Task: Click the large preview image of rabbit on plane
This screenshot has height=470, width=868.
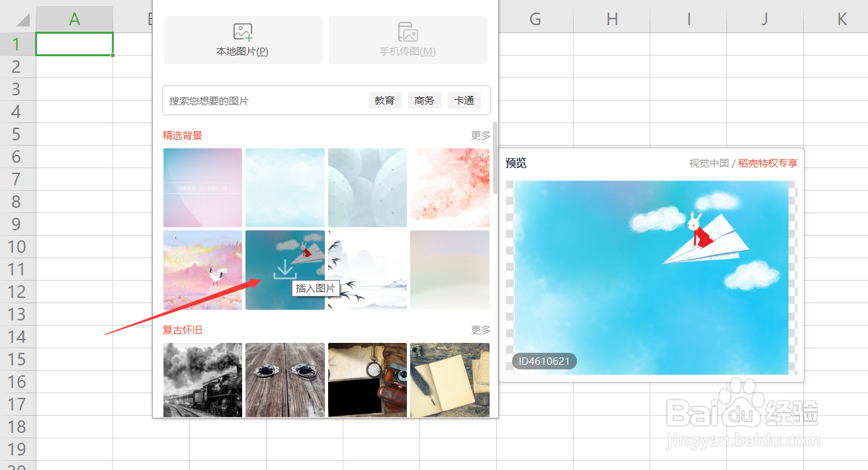Action: [x=652, y=277]
